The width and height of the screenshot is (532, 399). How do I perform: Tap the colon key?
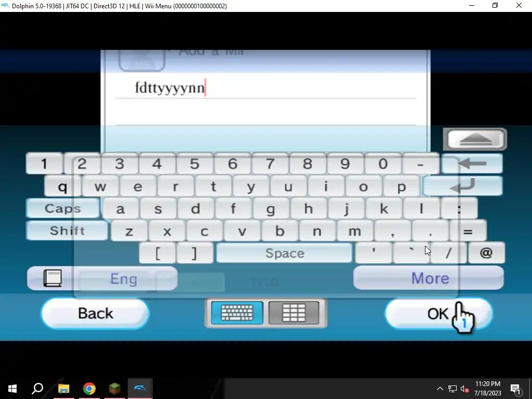[459, 209]
